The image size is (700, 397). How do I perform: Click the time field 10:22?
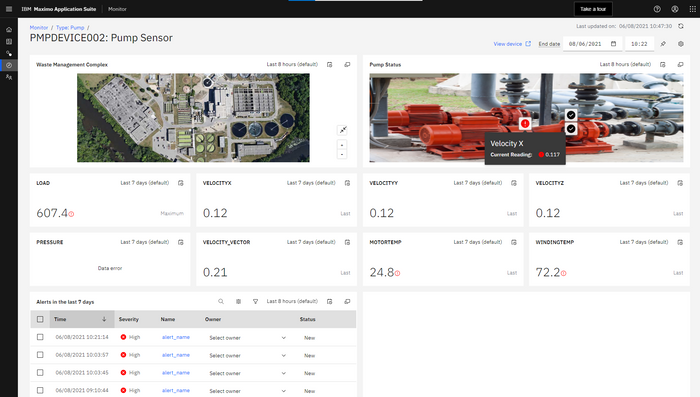639,44
